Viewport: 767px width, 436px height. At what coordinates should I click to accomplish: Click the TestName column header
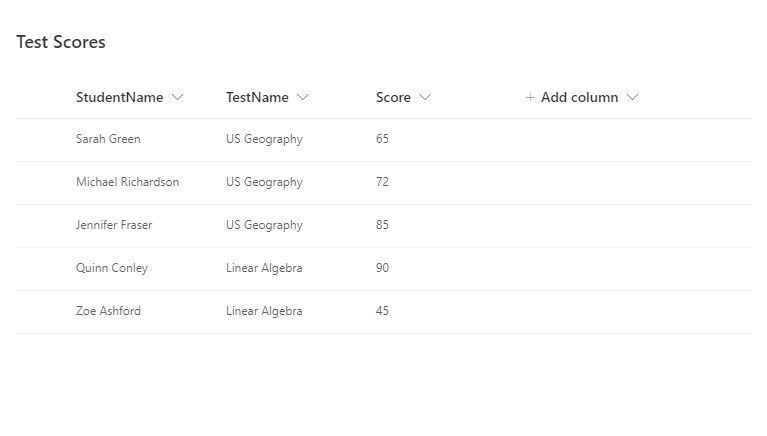[257, 97]
